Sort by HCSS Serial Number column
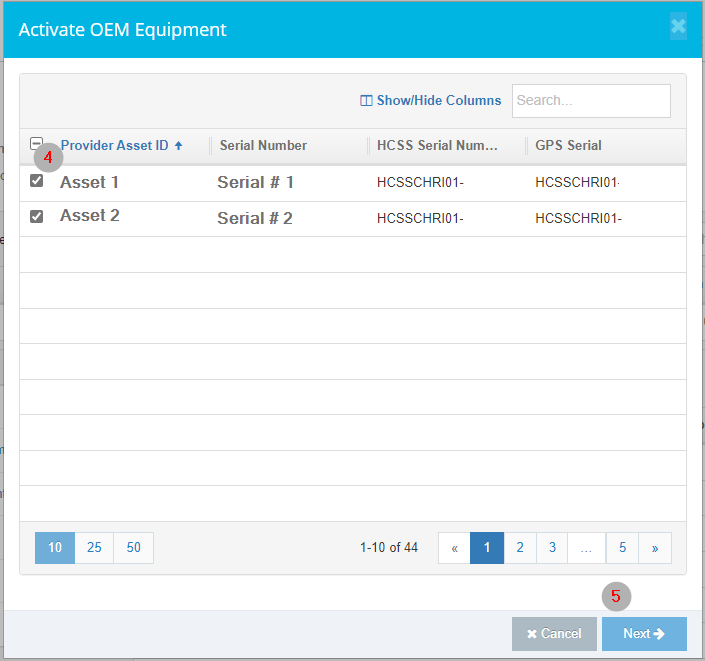 (437, 145)
